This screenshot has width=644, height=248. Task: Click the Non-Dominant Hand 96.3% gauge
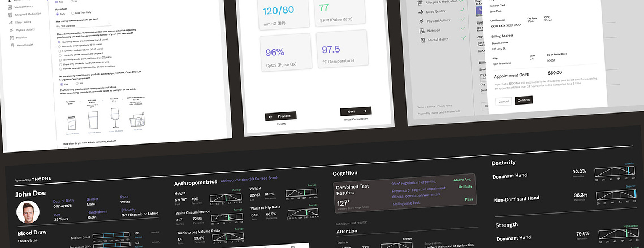point(616,196)
